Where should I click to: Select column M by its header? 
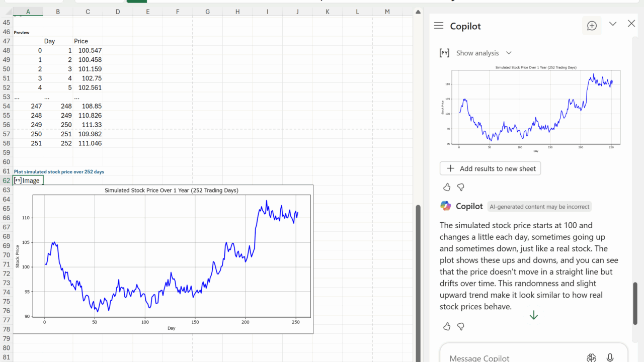pos(387,12)
